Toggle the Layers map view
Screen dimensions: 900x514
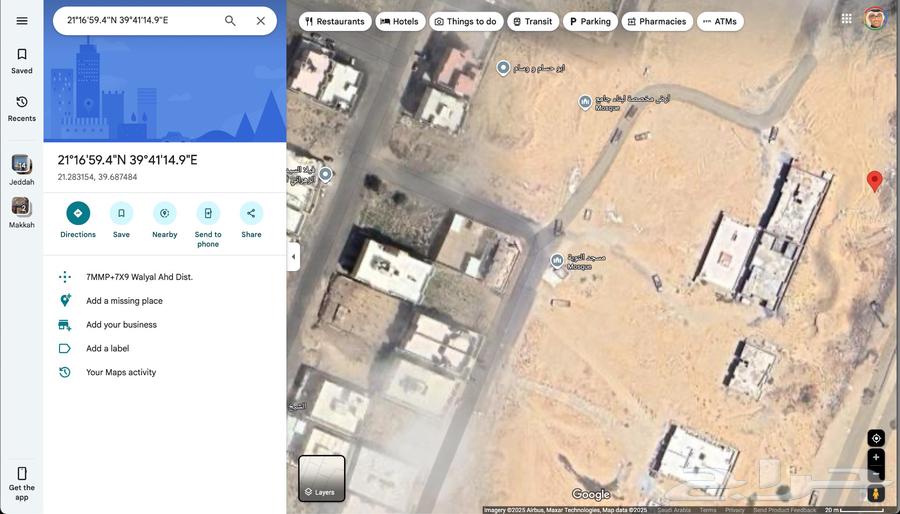pyautogui.click(x=322, y=478)
